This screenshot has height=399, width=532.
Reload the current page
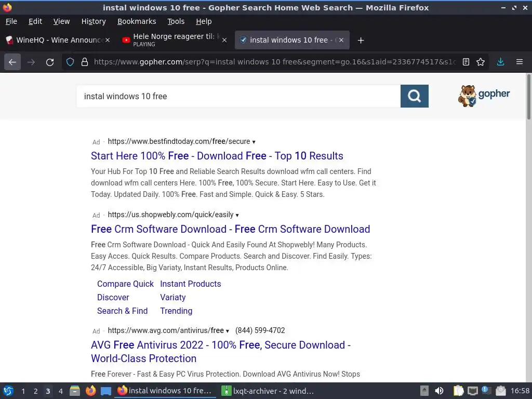[x=50, y=62]
